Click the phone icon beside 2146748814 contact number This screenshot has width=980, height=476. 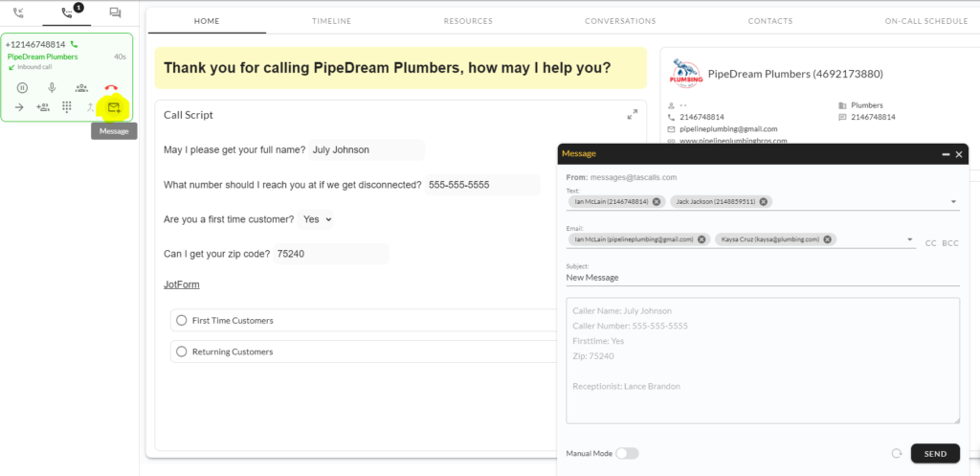click(x=671, y=117)
